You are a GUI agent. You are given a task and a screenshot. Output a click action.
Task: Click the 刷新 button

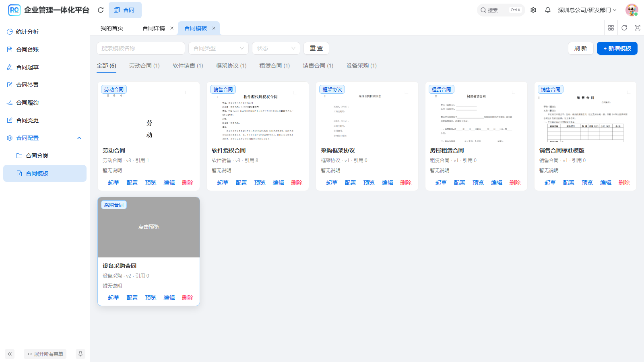coord(581,48)
